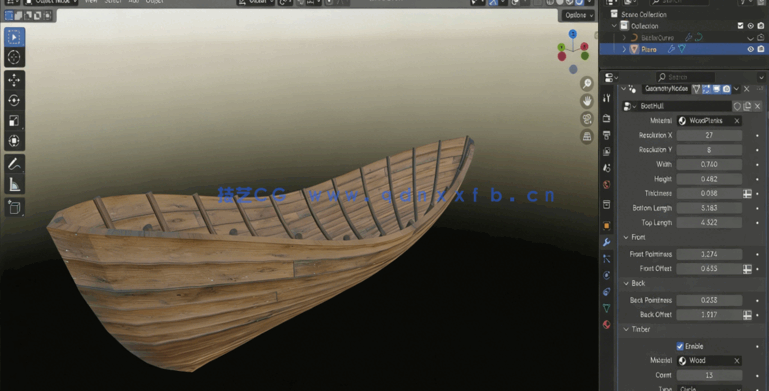Open the Object Data properties tab

pos(607,308)
